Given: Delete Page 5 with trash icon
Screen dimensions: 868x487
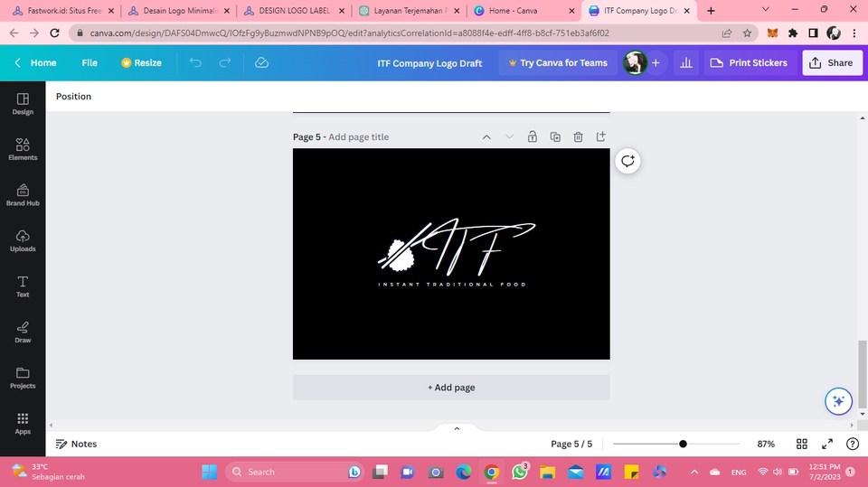Looking at the screenshot, I should click(x=578, y=136).
